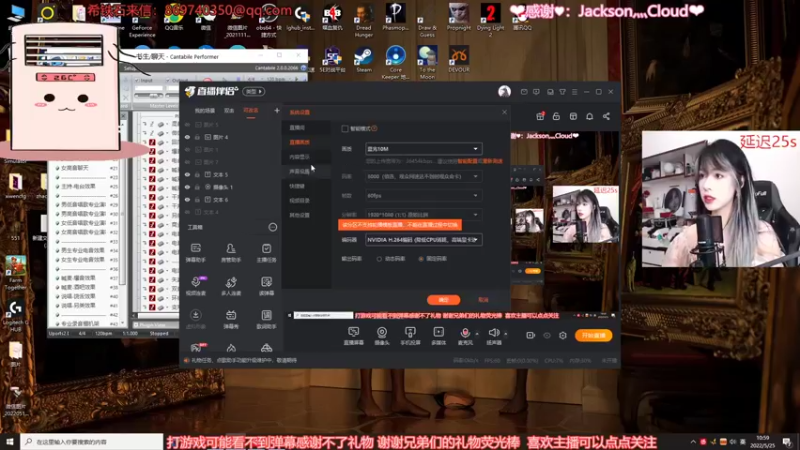Open the skin shirt icon in title bar
The image size is (800, 450).
tap(562, 92)
